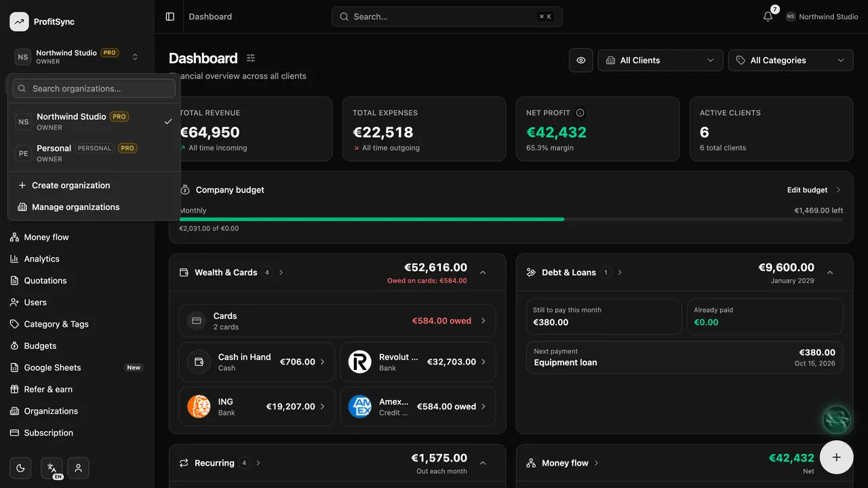Open the green chat assistant bubble
Image resolution: width=868 pixels, height=488 pixels.
coord(837,420)
